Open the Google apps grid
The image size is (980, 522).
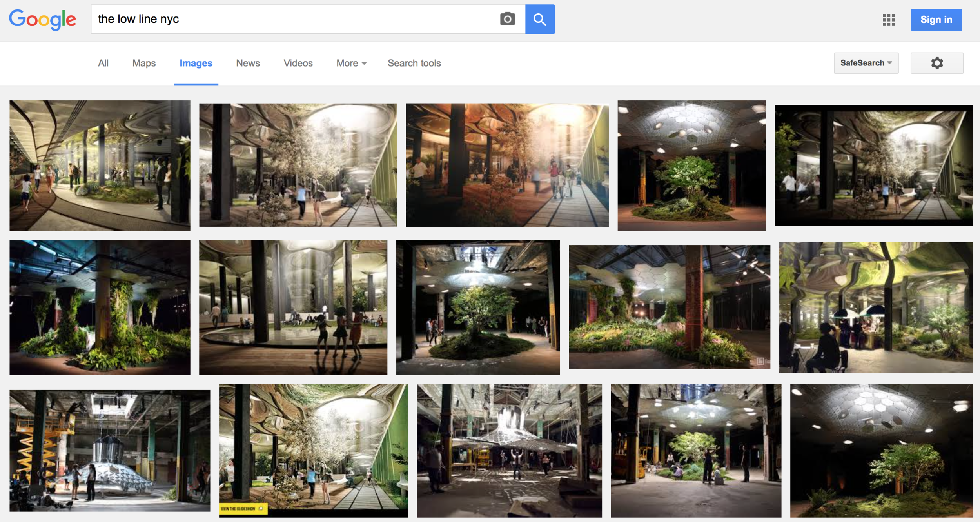tap(889, 20)
